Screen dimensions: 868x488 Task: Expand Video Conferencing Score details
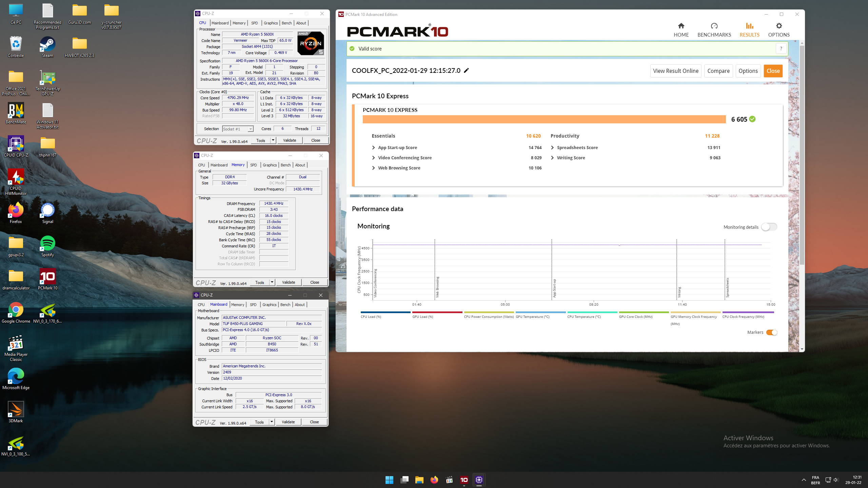click(373, 158)
